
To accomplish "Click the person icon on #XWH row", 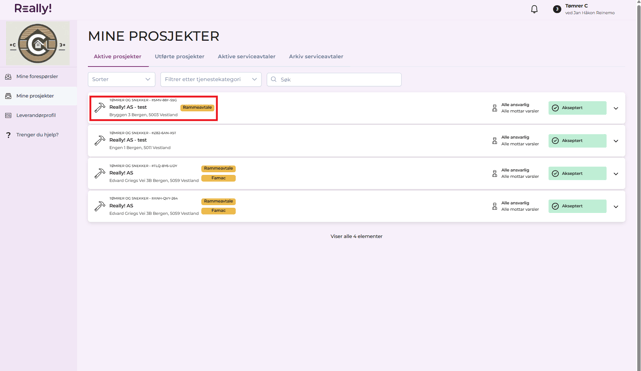I will click(x=494, y=206).
